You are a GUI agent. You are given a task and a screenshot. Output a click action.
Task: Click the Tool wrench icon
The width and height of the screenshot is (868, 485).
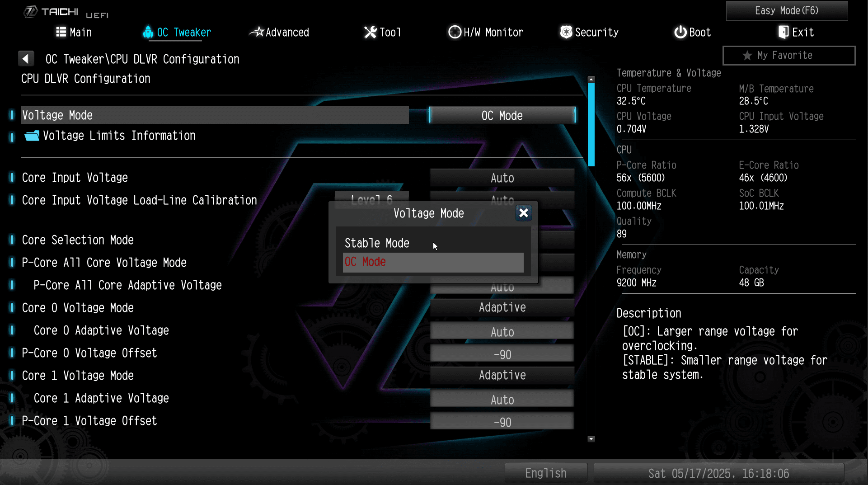(x=371, y=32)
